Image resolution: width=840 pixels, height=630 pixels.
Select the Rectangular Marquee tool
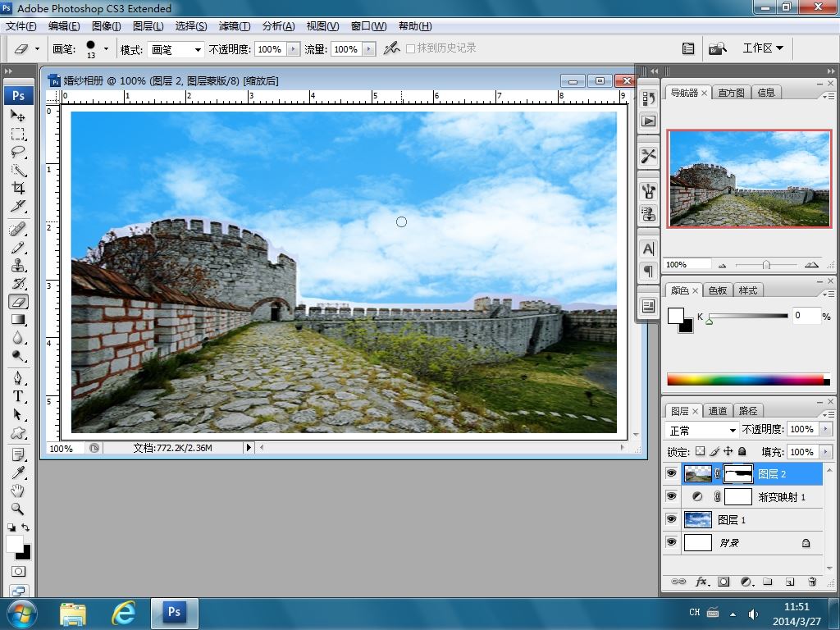point(18,134)
